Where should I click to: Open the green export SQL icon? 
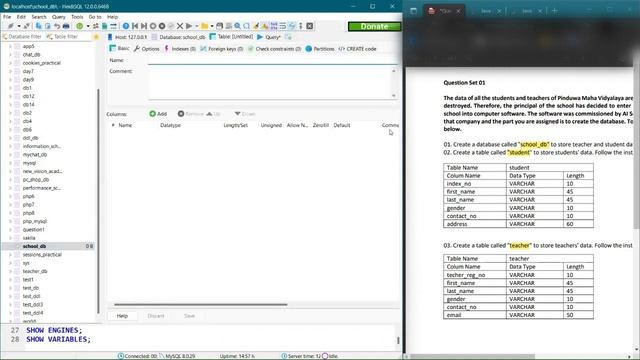point(104,26)
